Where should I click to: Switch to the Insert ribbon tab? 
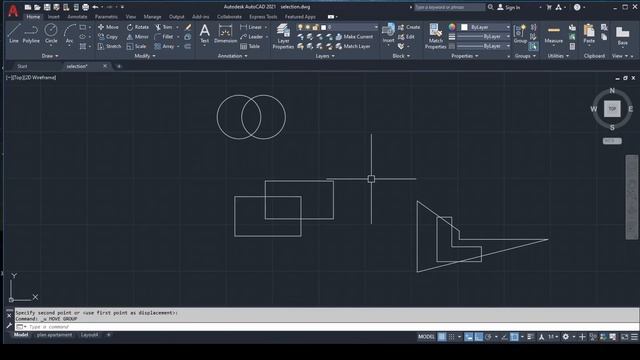(x=53, y=17)
